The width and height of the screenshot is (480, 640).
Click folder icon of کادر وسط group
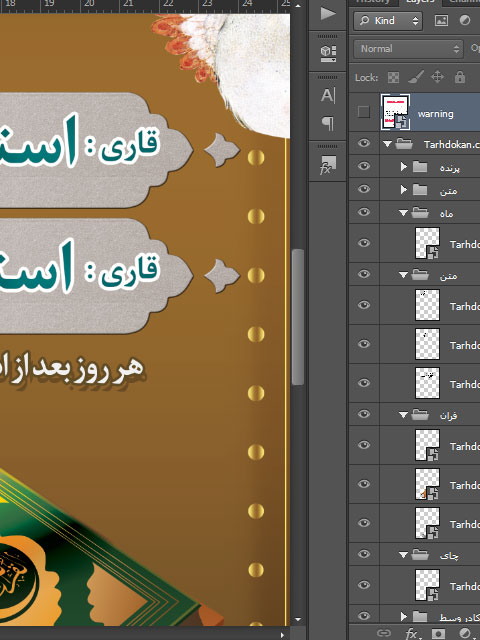(420, 616)
